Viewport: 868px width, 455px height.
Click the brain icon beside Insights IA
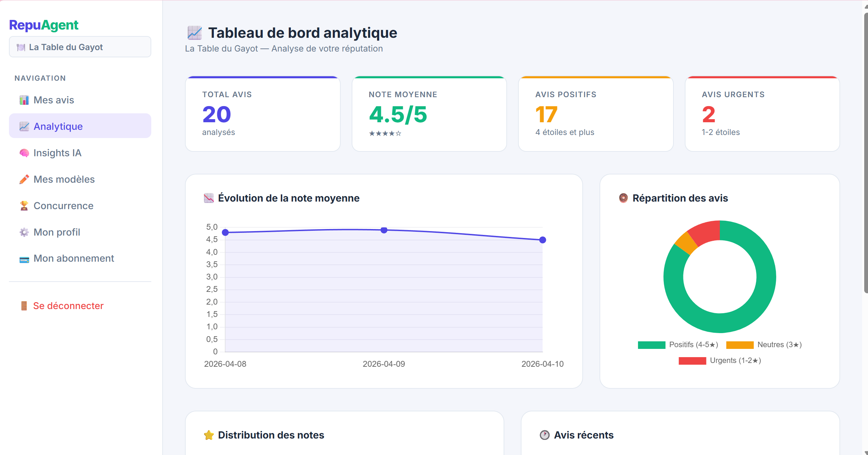[24, 153]
